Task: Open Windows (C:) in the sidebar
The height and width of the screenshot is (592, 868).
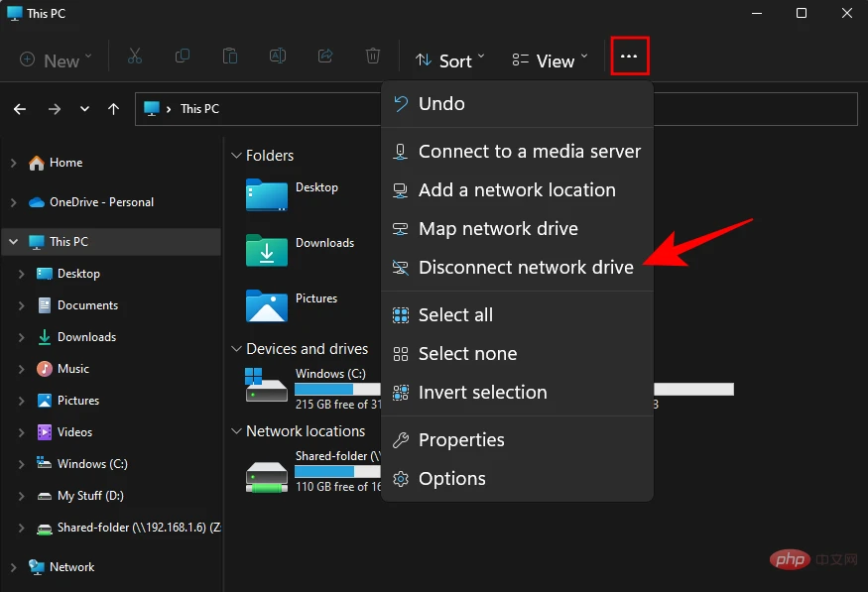Action: (92, 464)
